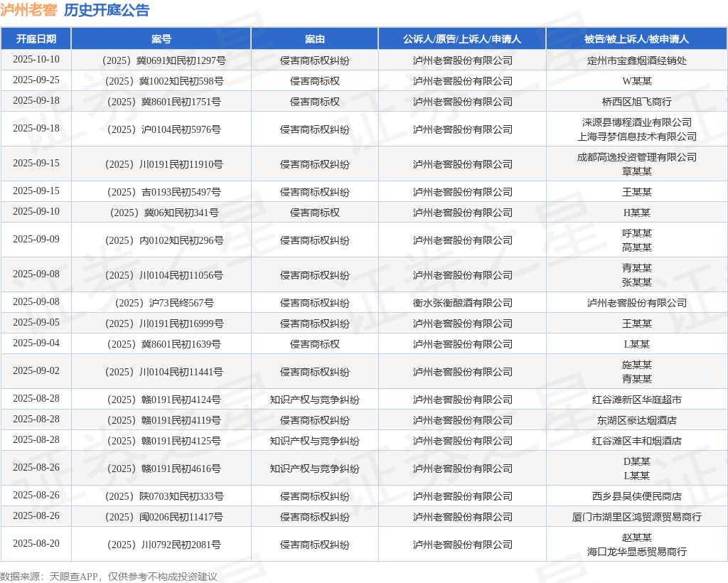Click defendant 上海寻梦信息技术有限公司
Viewport: 728px width, 583px height.
[x=636, y=137]
